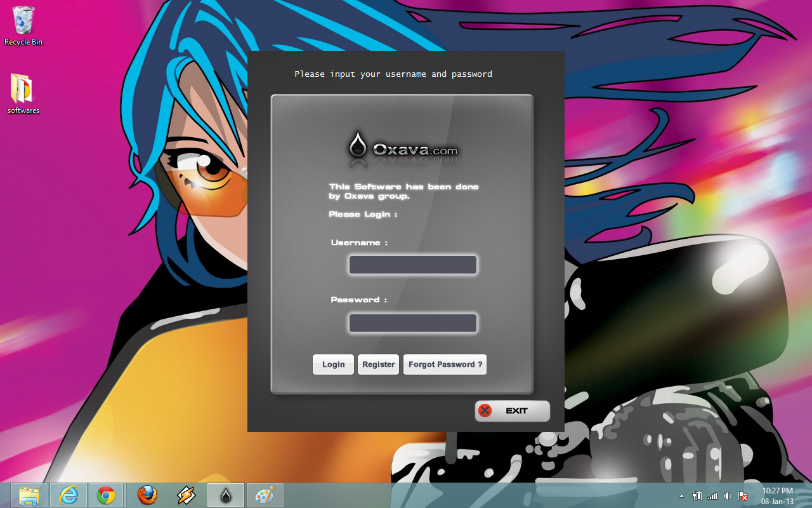Open the Recycle Bin desktop icon
Viewport: 812px width, 508px height.
(23, 25)
